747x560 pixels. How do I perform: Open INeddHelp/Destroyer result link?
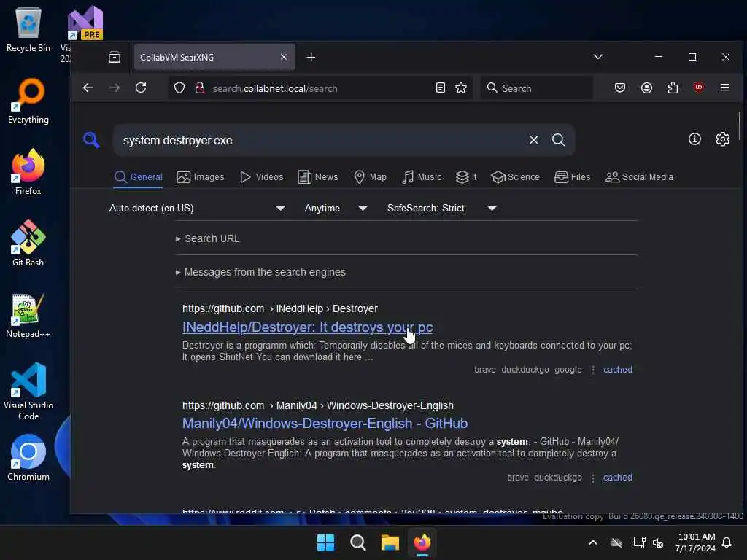307,327
